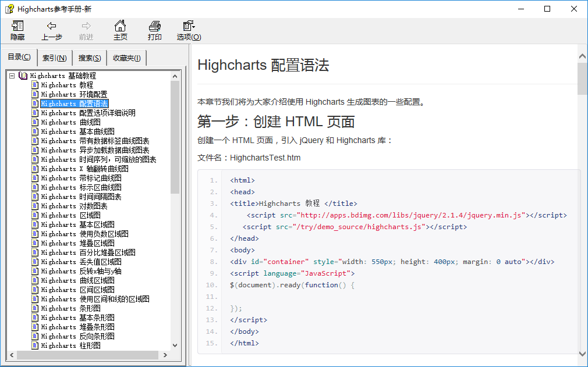The height and width of the screenshot is (367, 588).
Task: Open Highcharts 曲线图 topic
Action: [x=70, y=123]
